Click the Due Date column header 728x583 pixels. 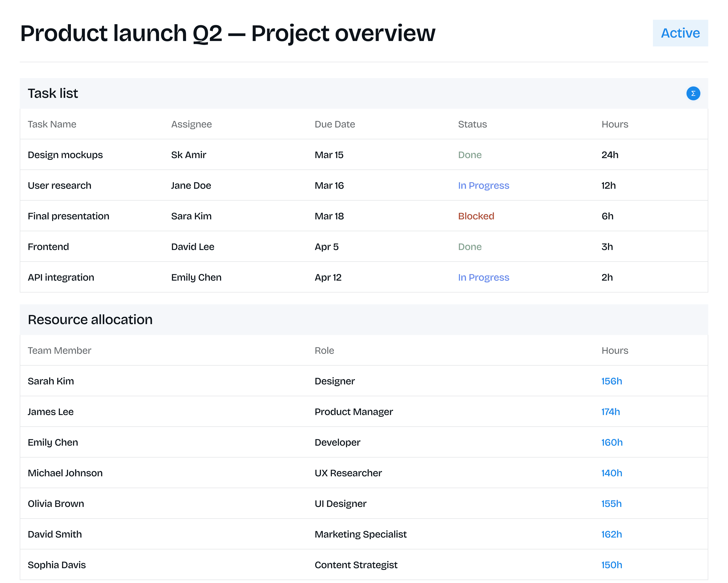(334, 124)
